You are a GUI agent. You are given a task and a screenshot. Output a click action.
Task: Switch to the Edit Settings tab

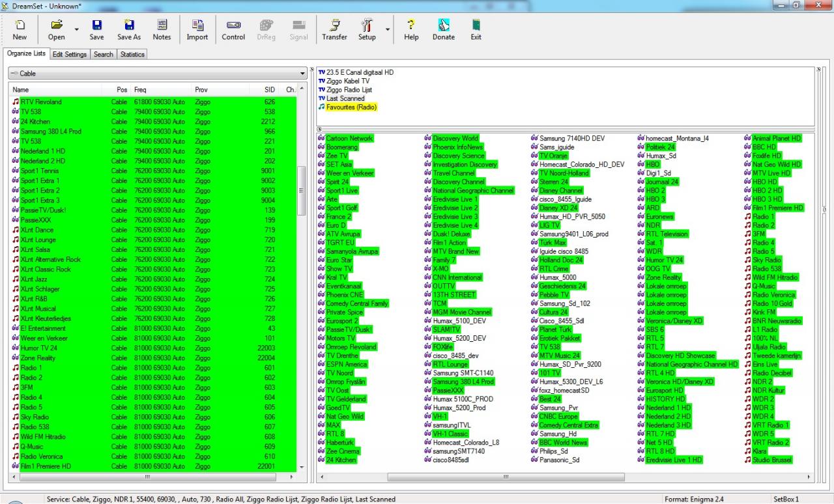pos(70,55)
